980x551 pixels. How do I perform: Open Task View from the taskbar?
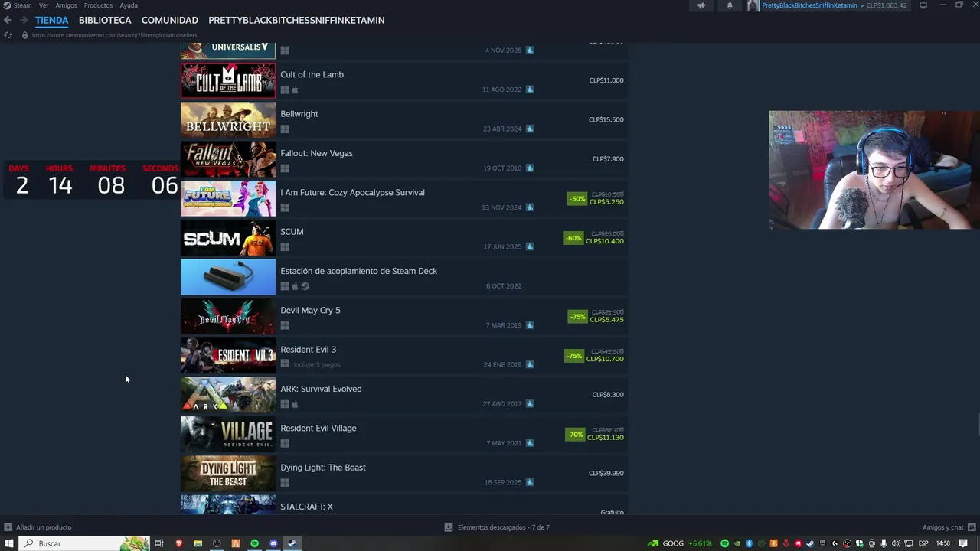click(x=159, y=543)
